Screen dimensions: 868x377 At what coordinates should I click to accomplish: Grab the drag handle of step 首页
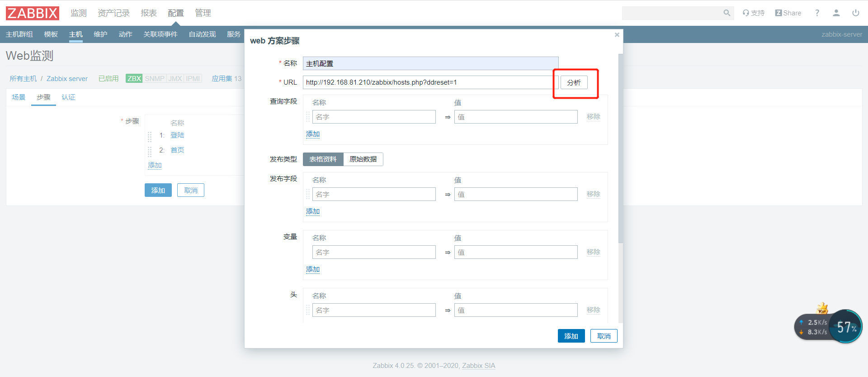150,151
